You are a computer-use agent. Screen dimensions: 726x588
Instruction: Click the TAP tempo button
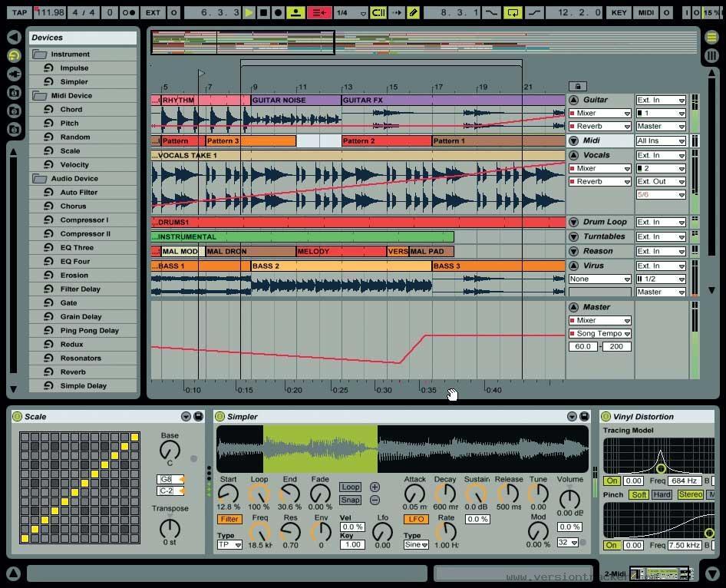pos(19,12)
